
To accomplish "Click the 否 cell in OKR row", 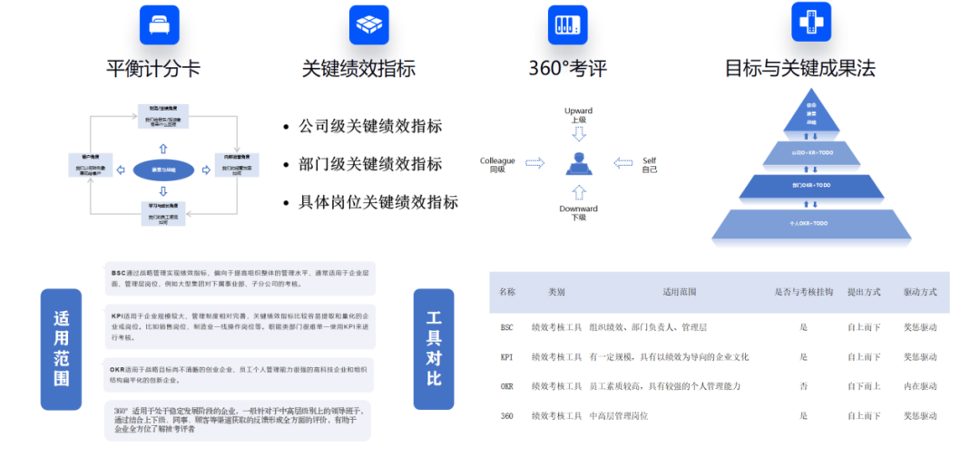I will [804, 387].
